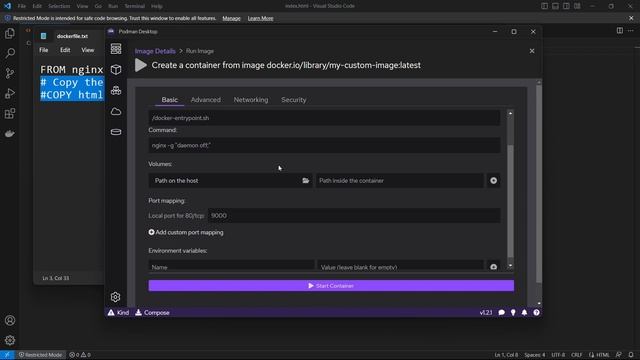640x360 pixels.
Task: Select Spaces: 4 indentation in the status bar
Action: coord(535,355)
